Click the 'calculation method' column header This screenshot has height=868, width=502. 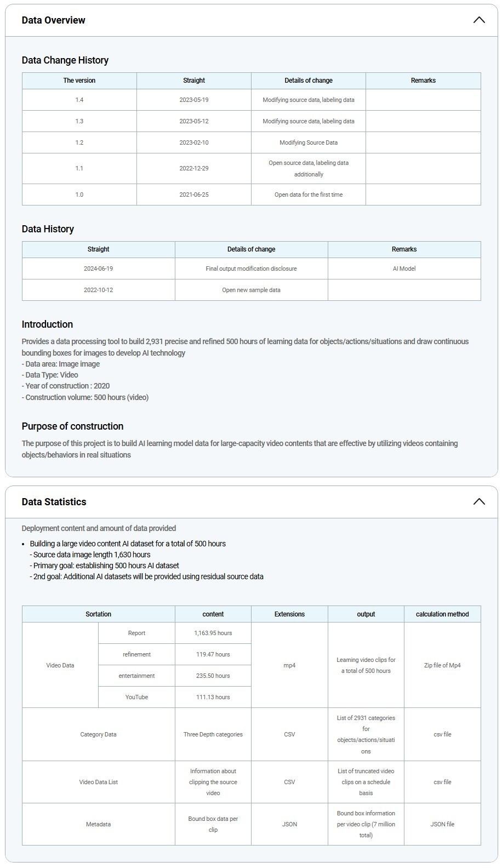tap(442, 614)
